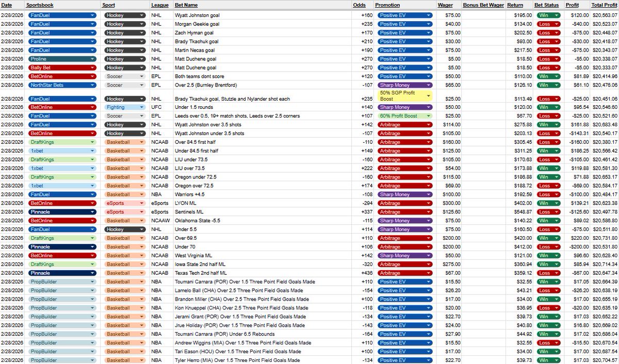This screenshot has width=619, height=364.
Task: Select the $220.00 profit cell
Action: pyautogui.click(x=577, y=238)
